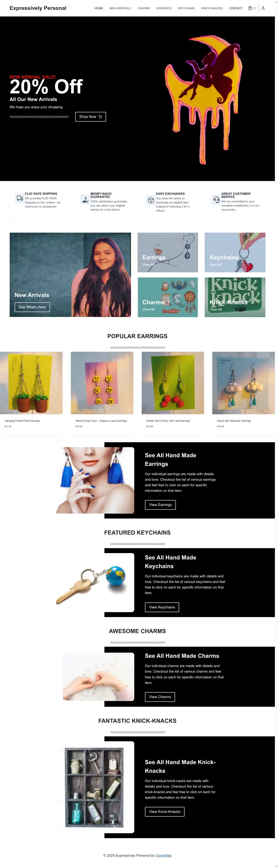
Task: Open Cloud with Raindrop Earrings product image
Action: coord(243,383)
